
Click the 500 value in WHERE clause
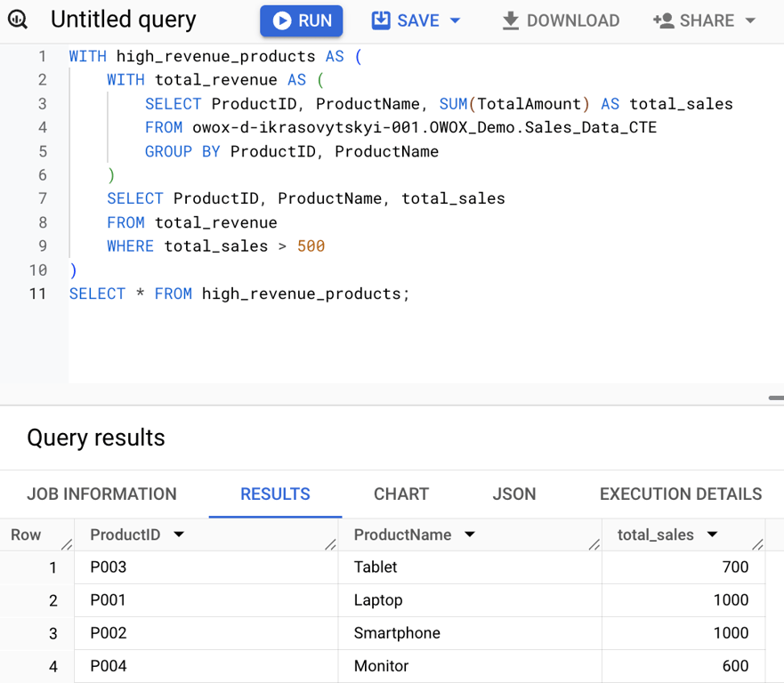click(x=311, y=246)
